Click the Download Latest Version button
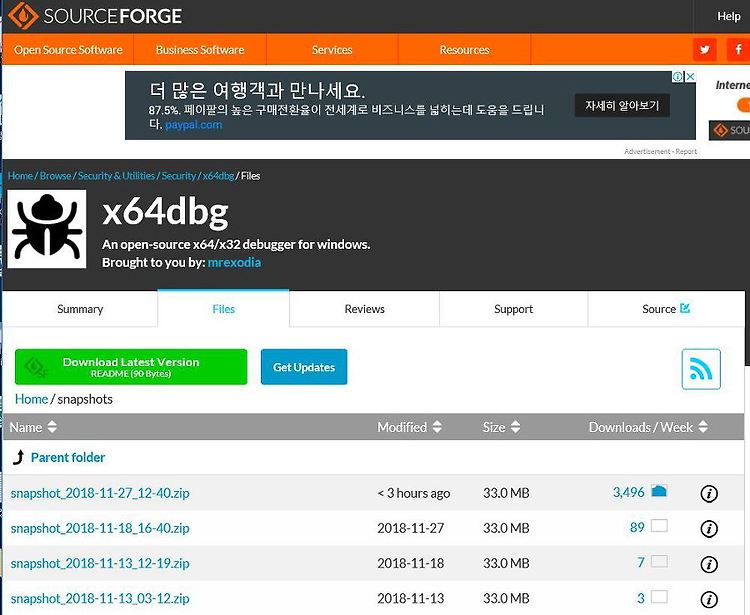Image resolution: width=750 pixels, height=615 pixels. [x=131, y=367]
